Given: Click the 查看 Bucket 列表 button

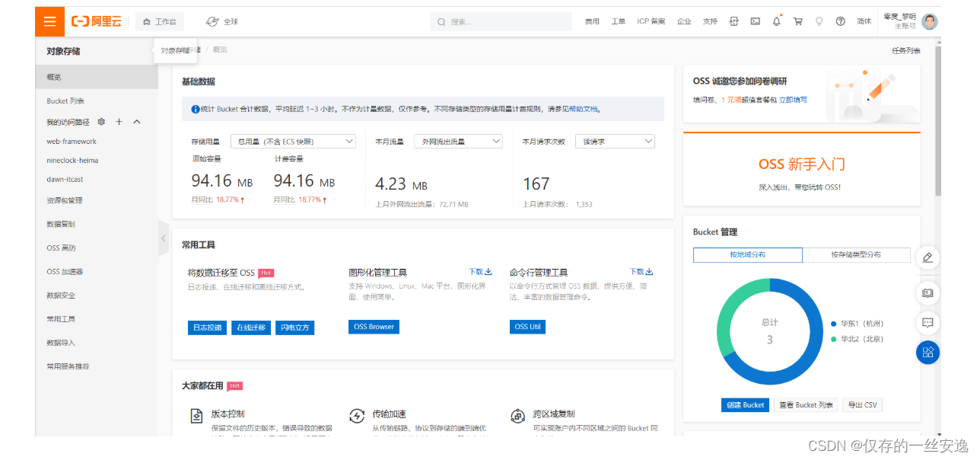Looking at the screenshot, I should (807, 405).
